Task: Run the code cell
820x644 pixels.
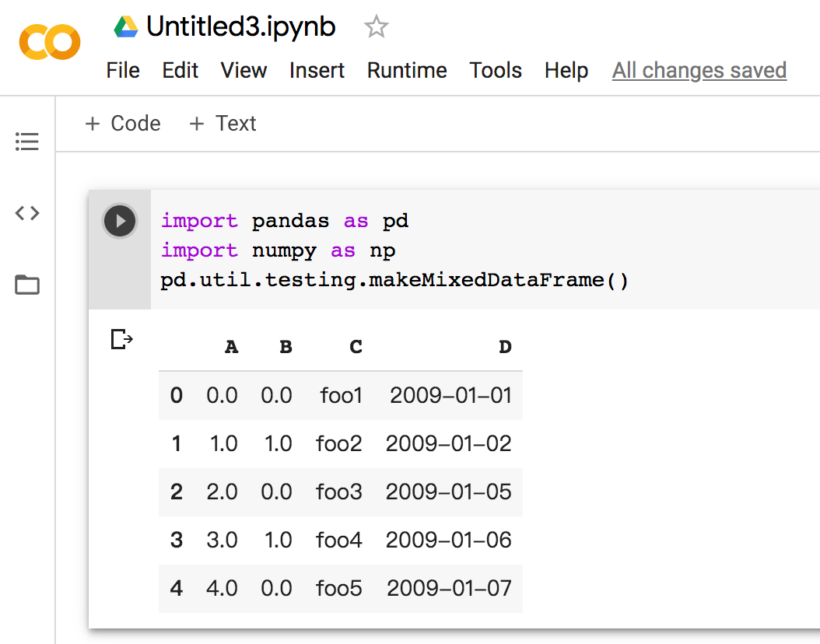Action: click(120, 222)
